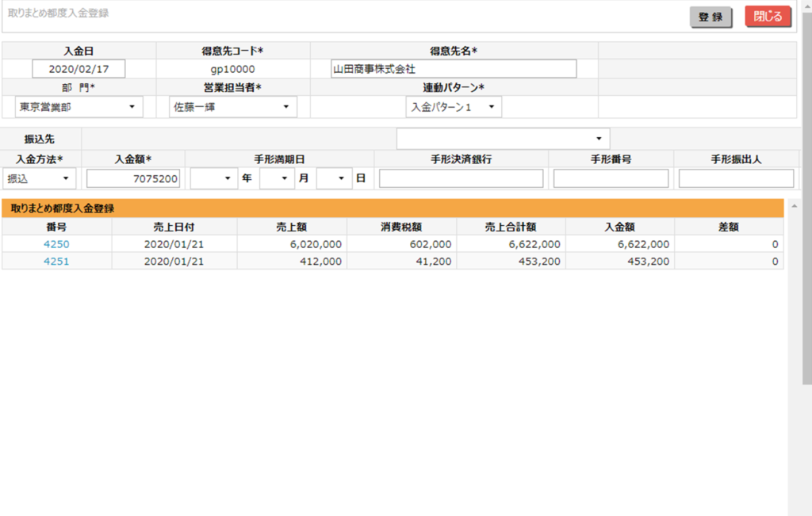The width and height of the screenshot is (812, 516).
Task: Click the page vertical scrollbar
Action: (806, 199)
